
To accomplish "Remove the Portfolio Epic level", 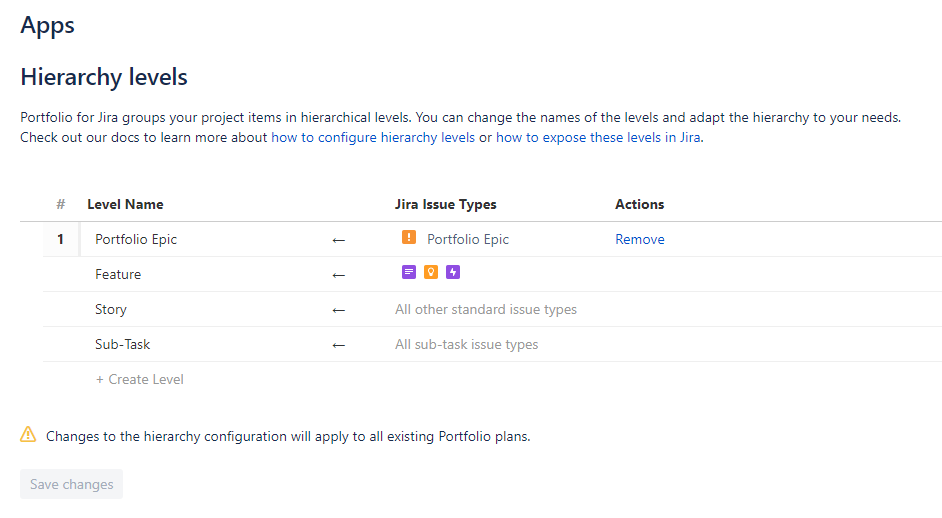I will tap(640, 239).
